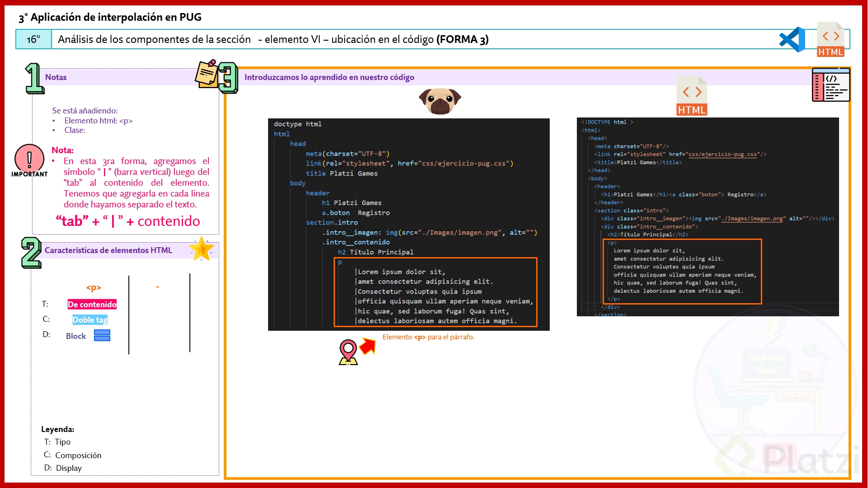The height and width of the screenshot is (488, 868).
Task: Click the green number 1 badge
Action: [34, 79]
